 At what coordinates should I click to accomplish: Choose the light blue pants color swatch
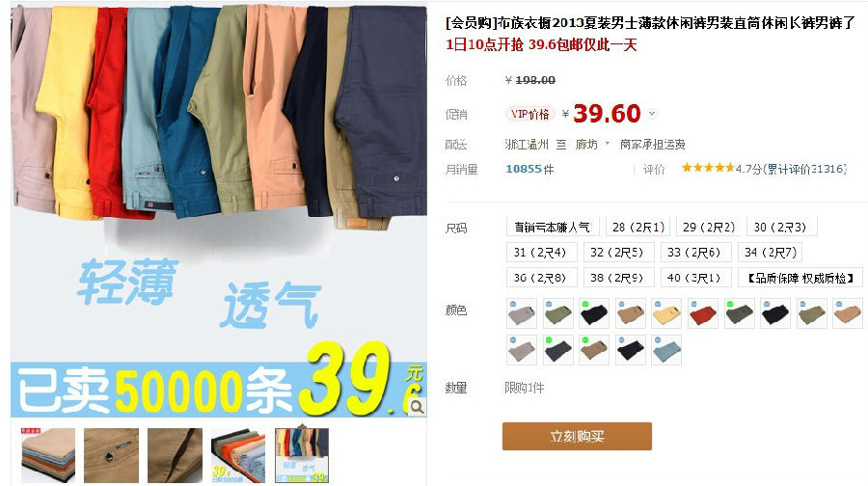(x=666, y=350)
